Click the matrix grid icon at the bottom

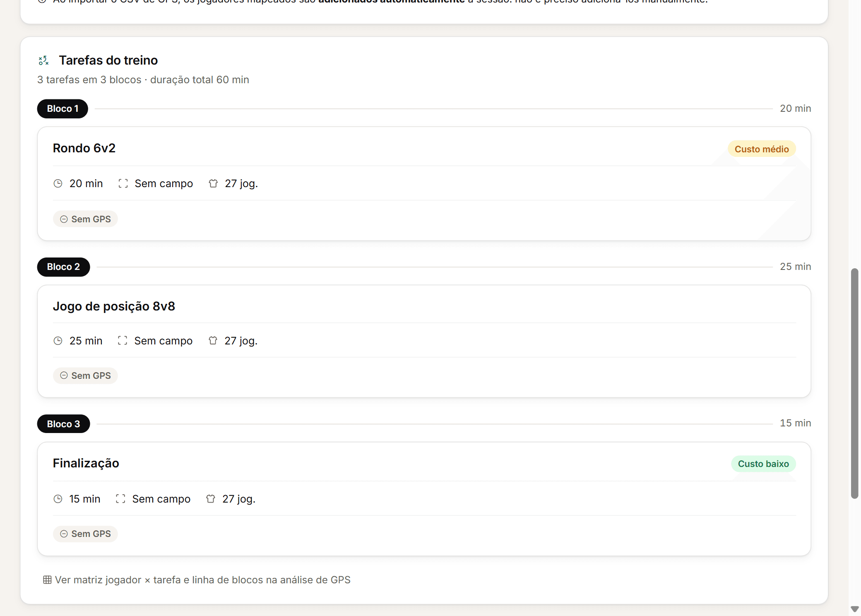pos(47,580)
